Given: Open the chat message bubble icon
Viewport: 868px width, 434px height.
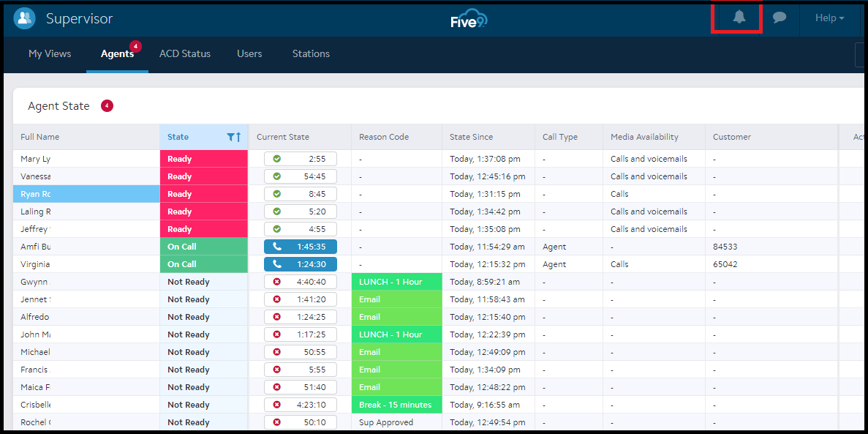Looking at the screenshot, I should pyautogui.click(x=780, y=18).
